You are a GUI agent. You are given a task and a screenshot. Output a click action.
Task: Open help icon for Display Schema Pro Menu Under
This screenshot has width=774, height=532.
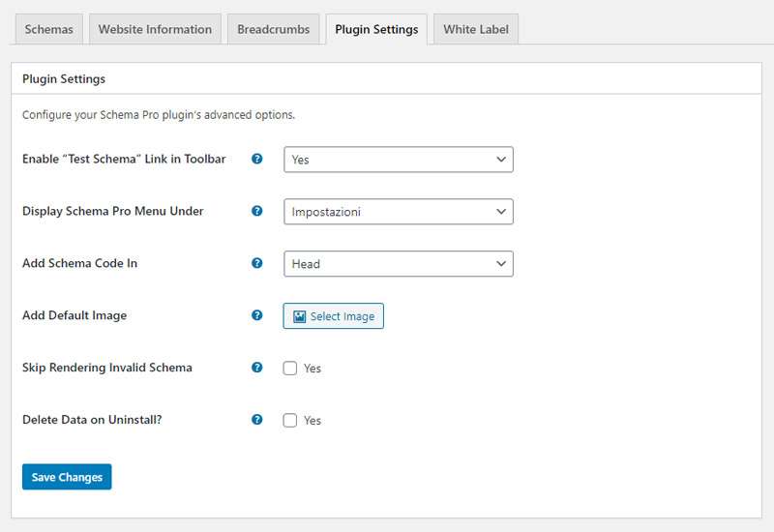tap(256, 211)
